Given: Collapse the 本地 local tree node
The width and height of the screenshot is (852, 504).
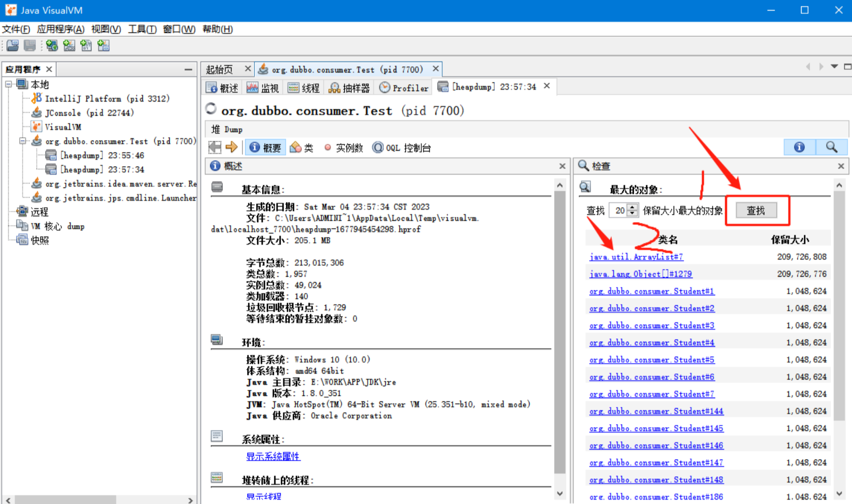Looking at the screenshot, I should pos(8,84).
